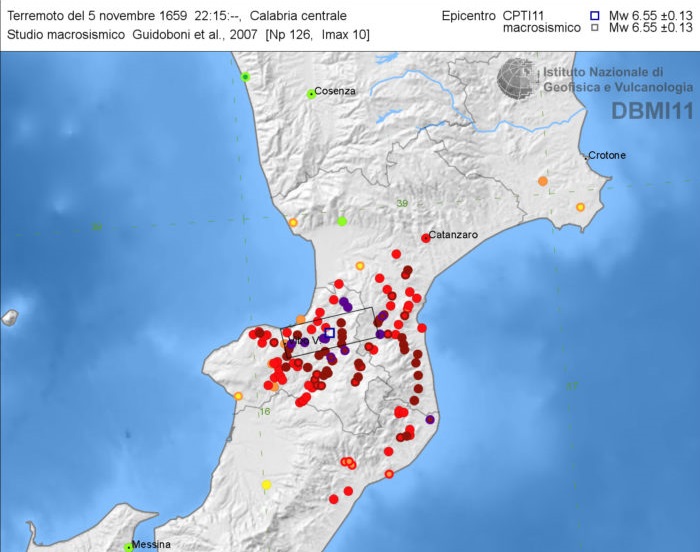Select the black dot marker at Crotone
The width and height of the screenshot is (700, 552).
click(586, 157)
